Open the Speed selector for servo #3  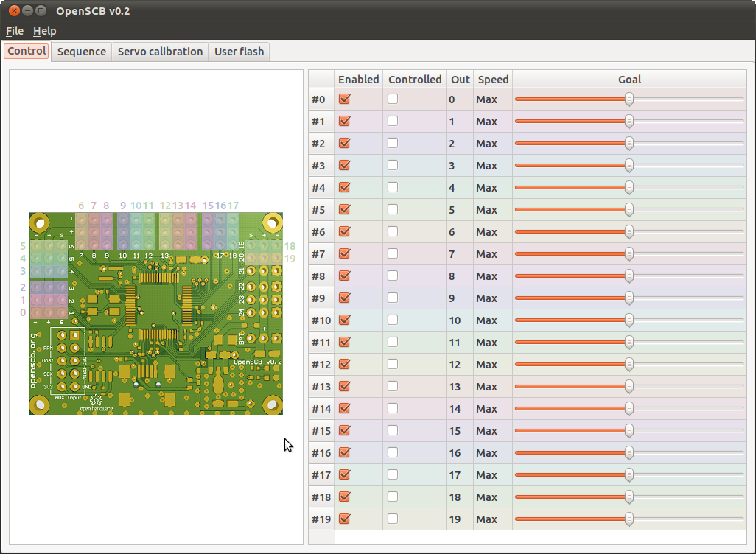(486, 166)
